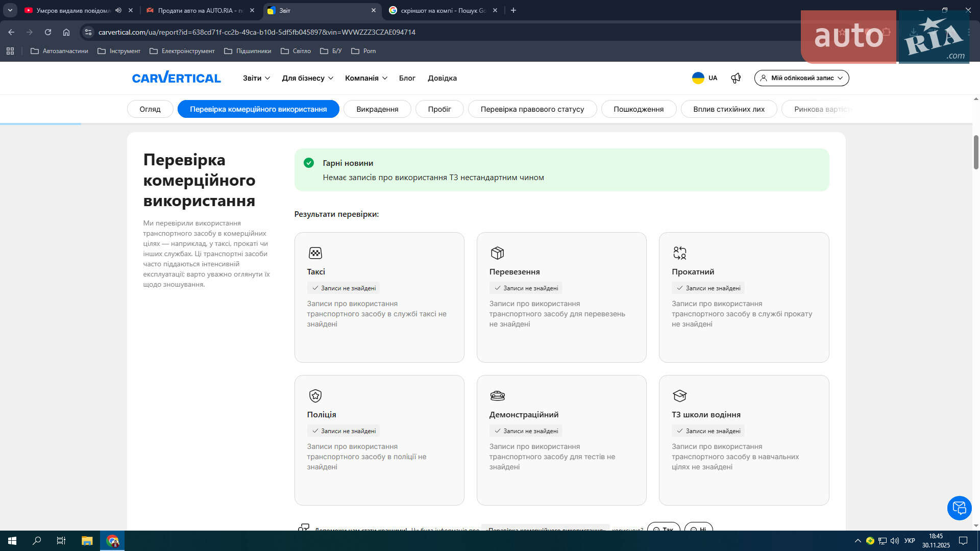Viewport: 980px width, 551px height.
Task: Expand the Для бізнесу menu
Action: click(x=308, y=78)
